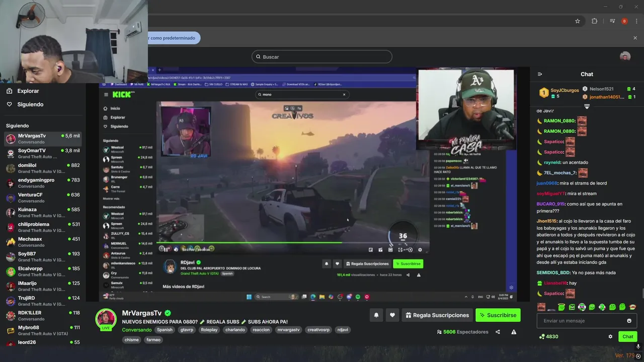Image resolution: width=644 pixels, height=362 pixels.
Task: View the 4830 channel points balance
Action: 548,336
